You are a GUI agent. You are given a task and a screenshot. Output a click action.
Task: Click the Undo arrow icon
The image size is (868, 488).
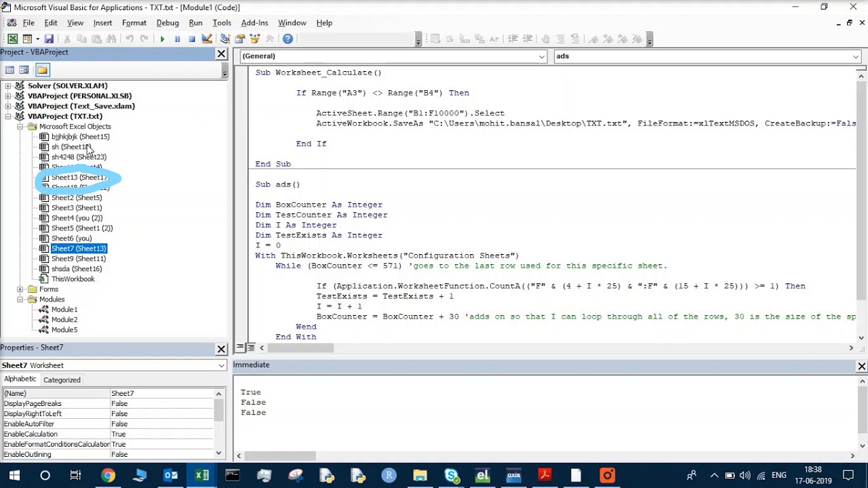129,39
